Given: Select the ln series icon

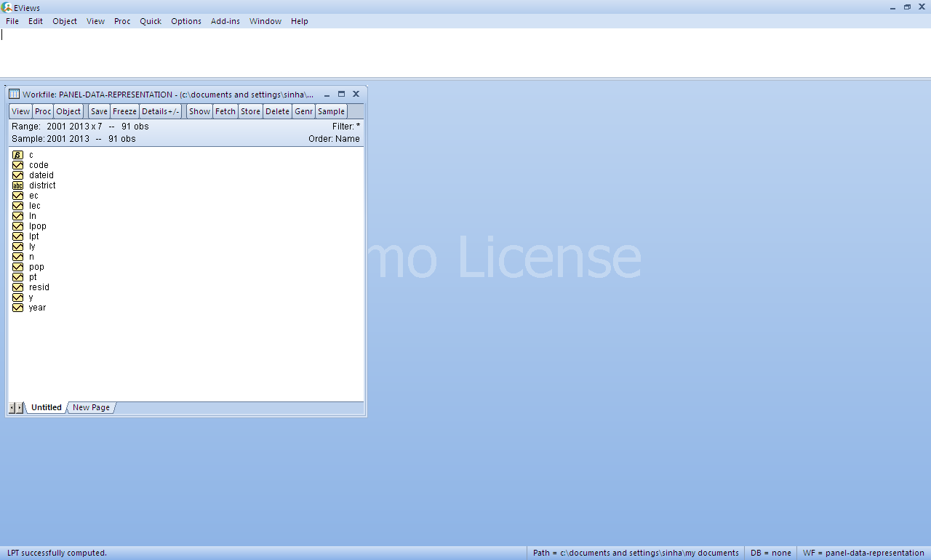Looking at the screenshot, I should 18,216.
